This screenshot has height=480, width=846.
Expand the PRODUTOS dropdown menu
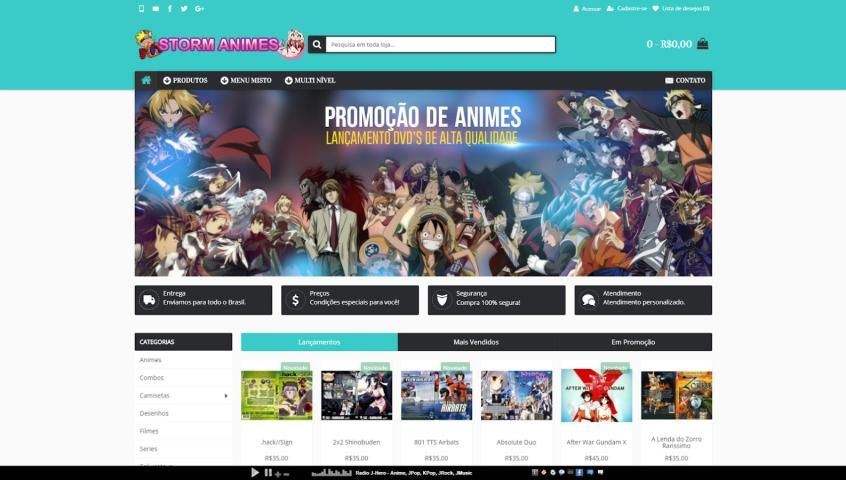(185, 80)
